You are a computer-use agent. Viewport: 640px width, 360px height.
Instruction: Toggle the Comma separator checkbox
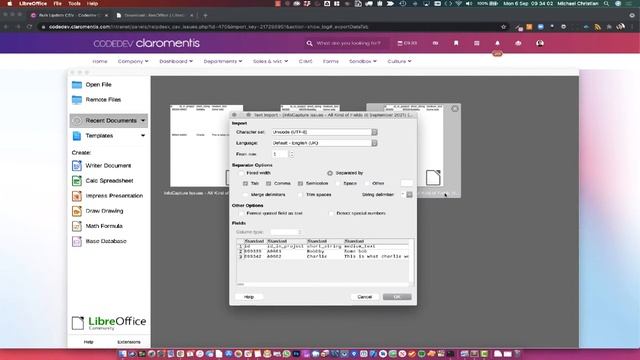coord(269,184)
